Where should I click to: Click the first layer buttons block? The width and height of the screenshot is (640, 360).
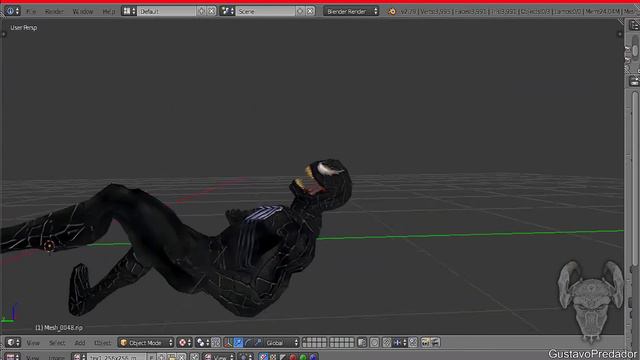click(x=314, y=342)
